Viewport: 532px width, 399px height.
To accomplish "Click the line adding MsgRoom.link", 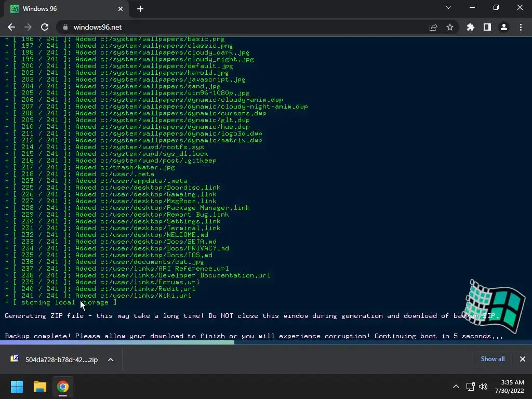I will [x=111, y=201].
